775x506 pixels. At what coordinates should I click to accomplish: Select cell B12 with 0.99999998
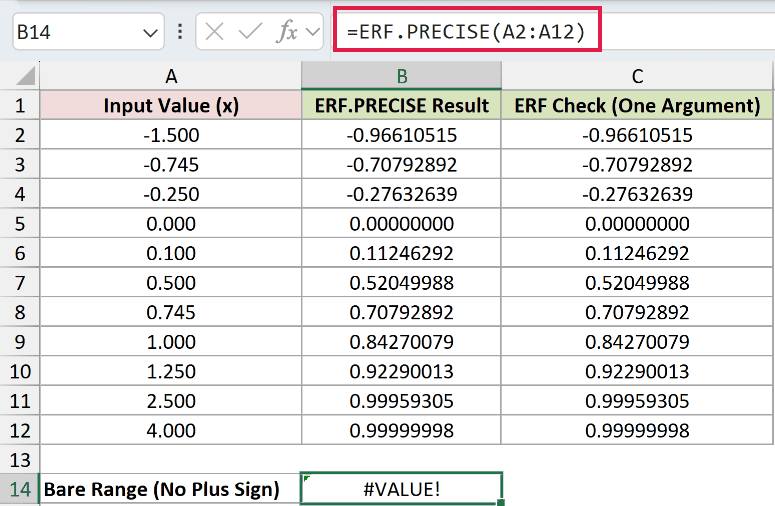click(x=401, y=430)
